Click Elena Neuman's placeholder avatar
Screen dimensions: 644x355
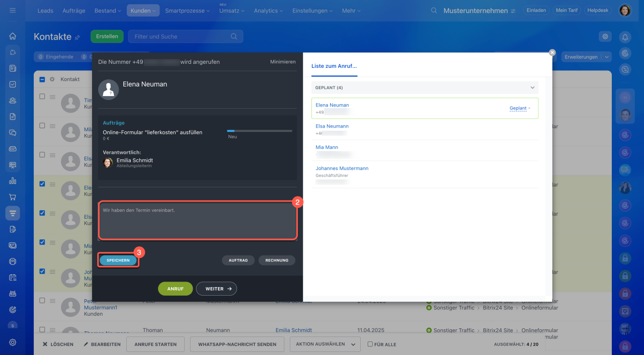(108, 90)
